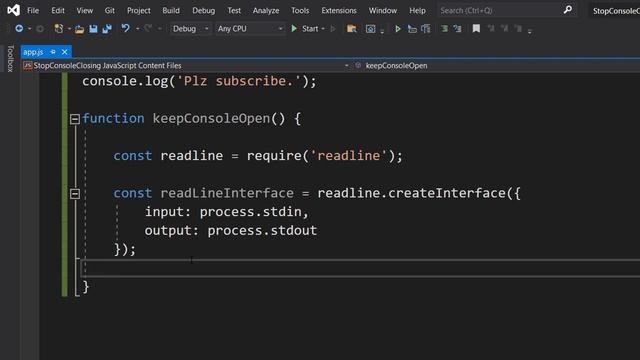This screenshot has height=360, width=640.
Task: Click the 'Plz subscribe.' string in code
Action: (x=239, y=81)
